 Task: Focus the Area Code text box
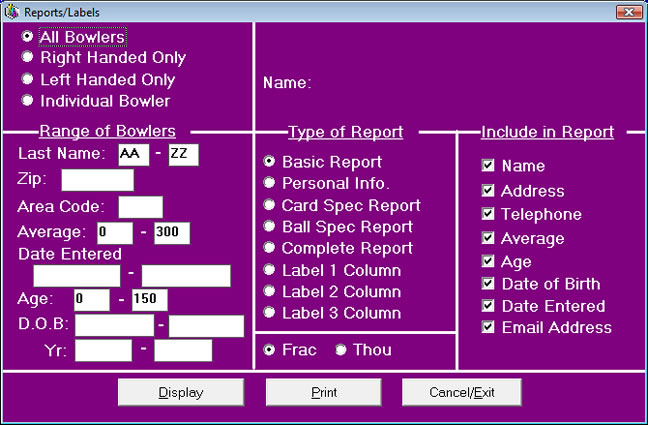(140, 207)
